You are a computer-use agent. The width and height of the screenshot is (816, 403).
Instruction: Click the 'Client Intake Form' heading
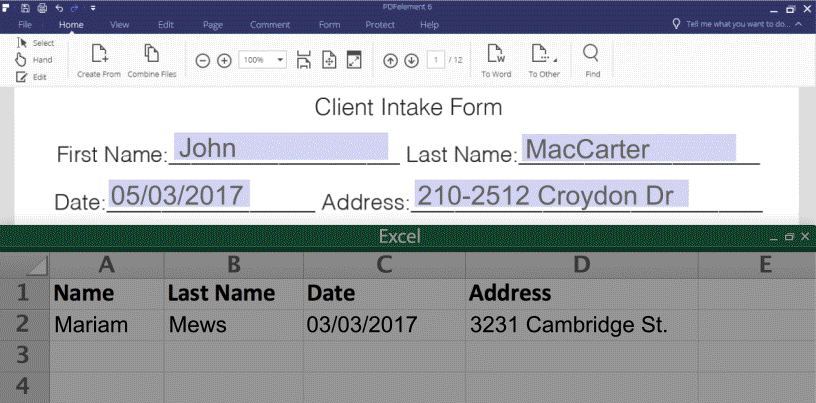pyautogui.click(x=409, y=107)
